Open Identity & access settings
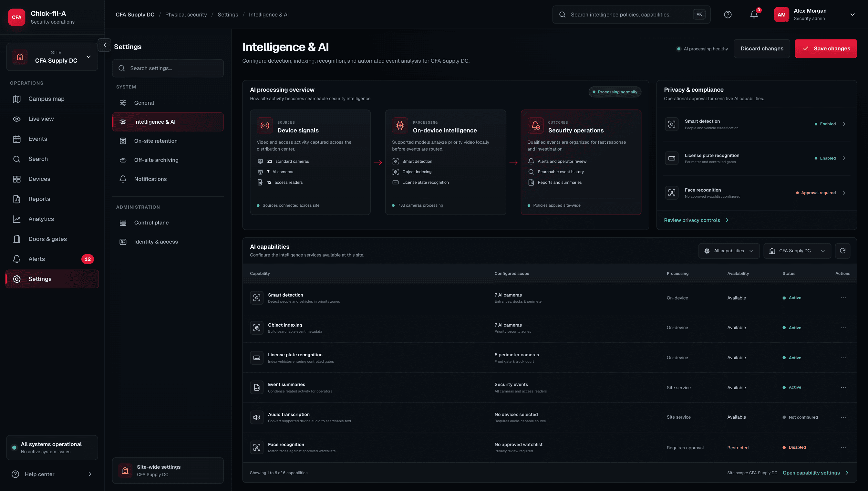The width and height of the screenshot is (868, 491). 168,242
